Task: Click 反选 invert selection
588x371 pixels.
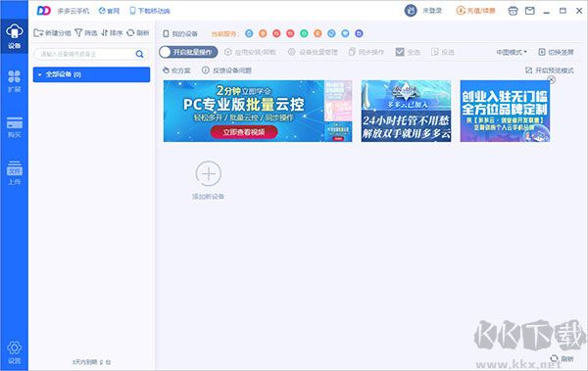Action: point(443,52)
